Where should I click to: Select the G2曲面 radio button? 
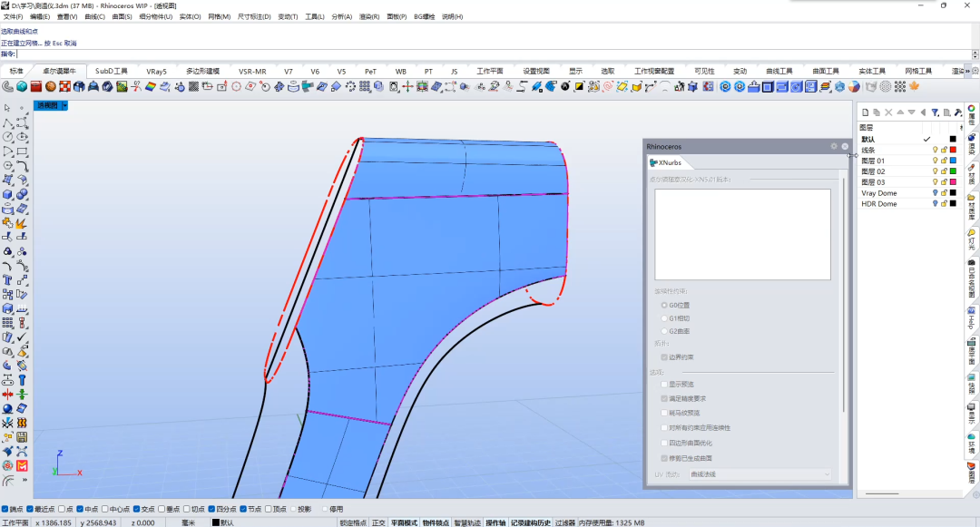[x=663, y=331]
